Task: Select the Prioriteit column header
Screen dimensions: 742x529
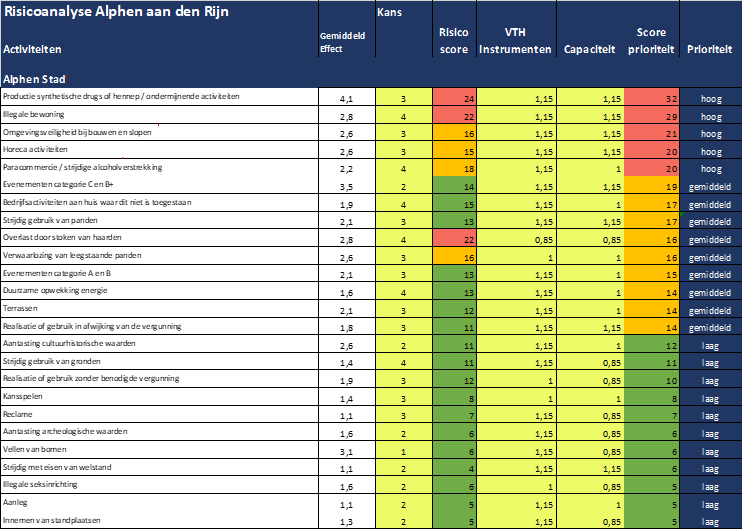Action: point(709,50)
